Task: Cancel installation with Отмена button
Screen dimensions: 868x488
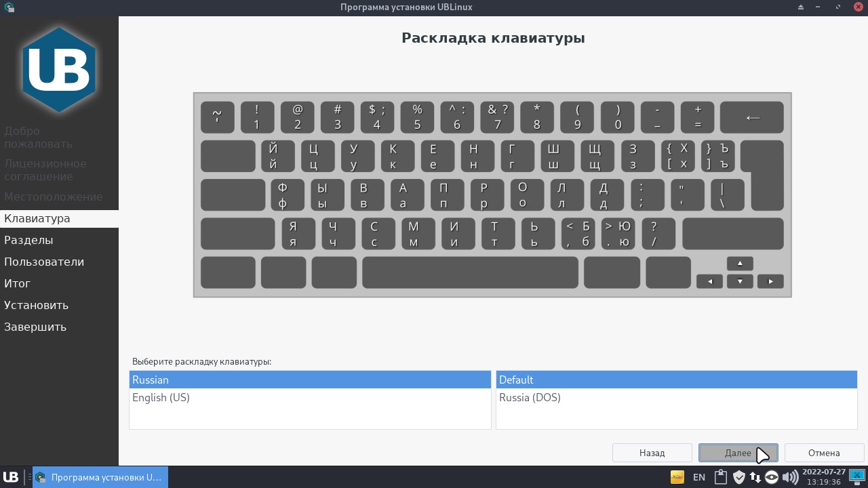Action: click(824, 453)
